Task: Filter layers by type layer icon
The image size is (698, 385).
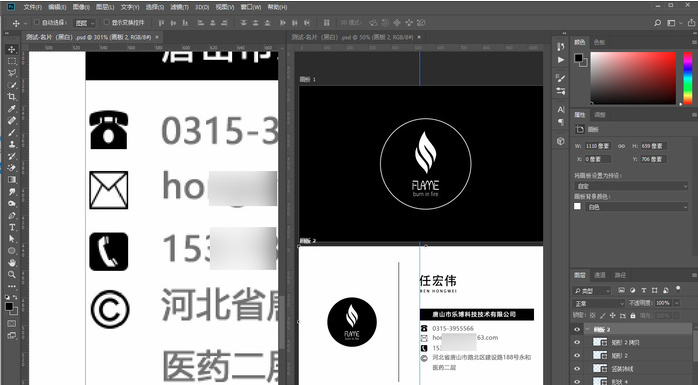Action: pyautogui.click(x=644, y=290)
